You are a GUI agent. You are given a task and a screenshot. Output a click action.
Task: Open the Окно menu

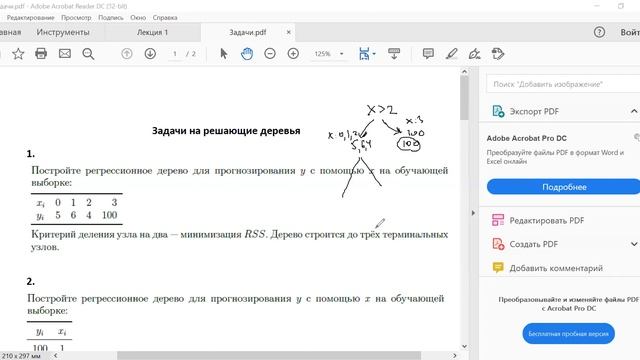pos(138,18)
